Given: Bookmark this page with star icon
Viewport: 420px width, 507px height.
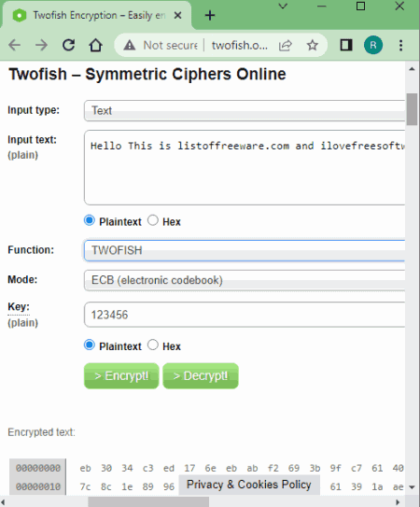Looking at the screenshot, I should coord(313,45).
